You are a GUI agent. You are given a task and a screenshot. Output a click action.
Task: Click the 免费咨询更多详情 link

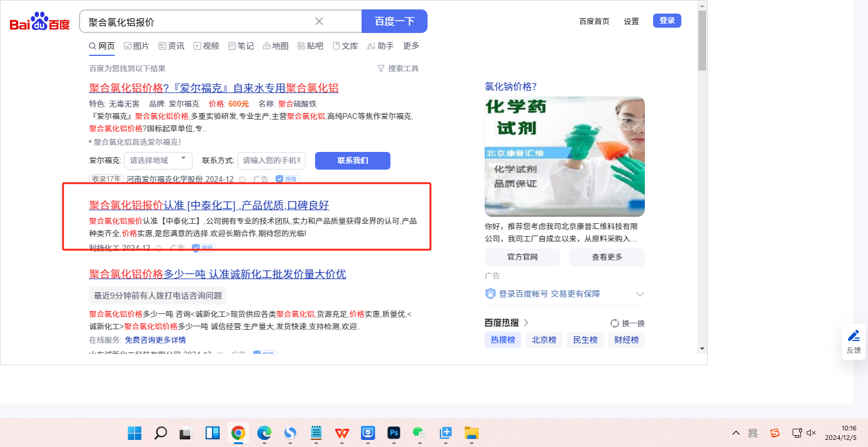click(155, 340)
